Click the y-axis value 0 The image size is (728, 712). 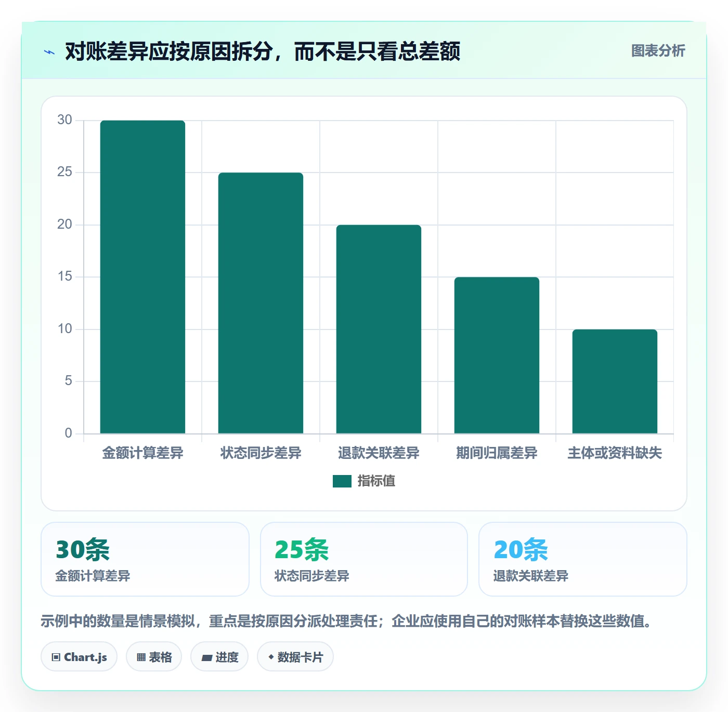[68, 433]
